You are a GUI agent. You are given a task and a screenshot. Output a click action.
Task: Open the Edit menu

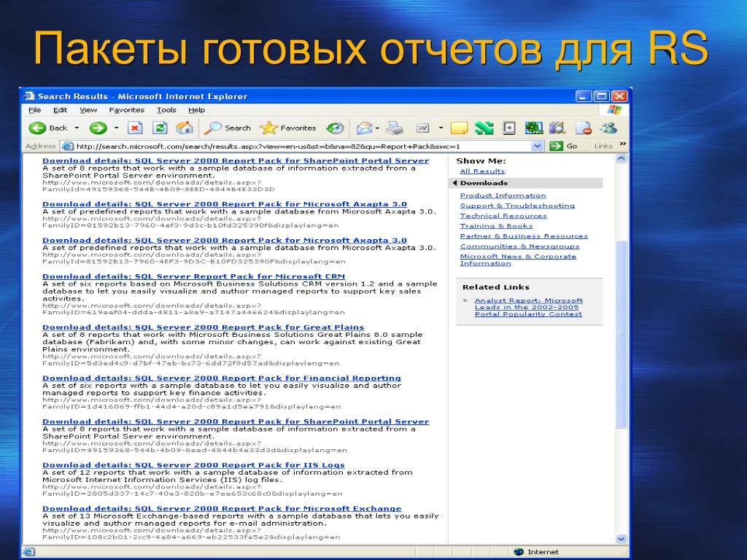click(60, 110)
